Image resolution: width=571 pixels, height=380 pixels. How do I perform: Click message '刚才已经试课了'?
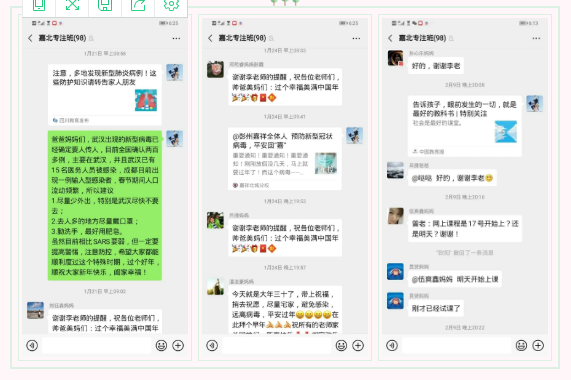[x=436, y=308]
